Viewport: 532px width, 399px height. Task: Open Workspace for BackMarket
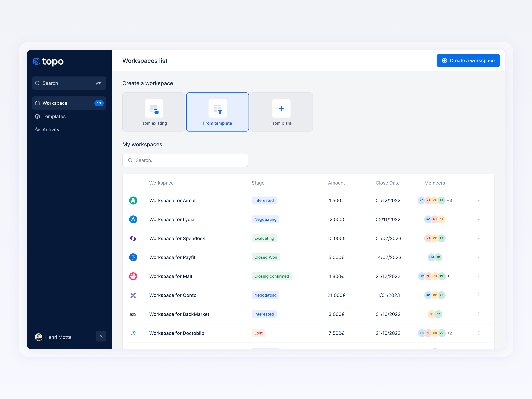179,314
